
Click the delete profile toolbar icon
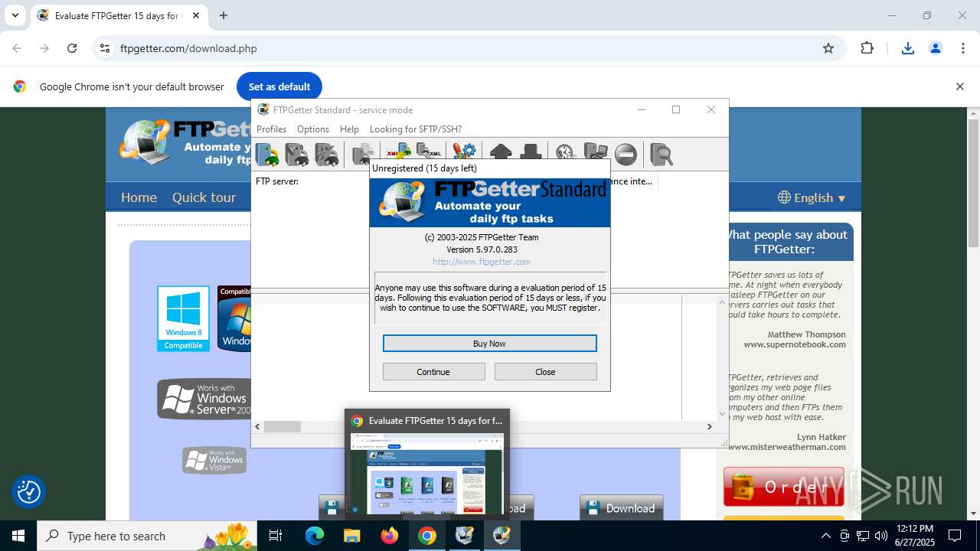point(326,155)
